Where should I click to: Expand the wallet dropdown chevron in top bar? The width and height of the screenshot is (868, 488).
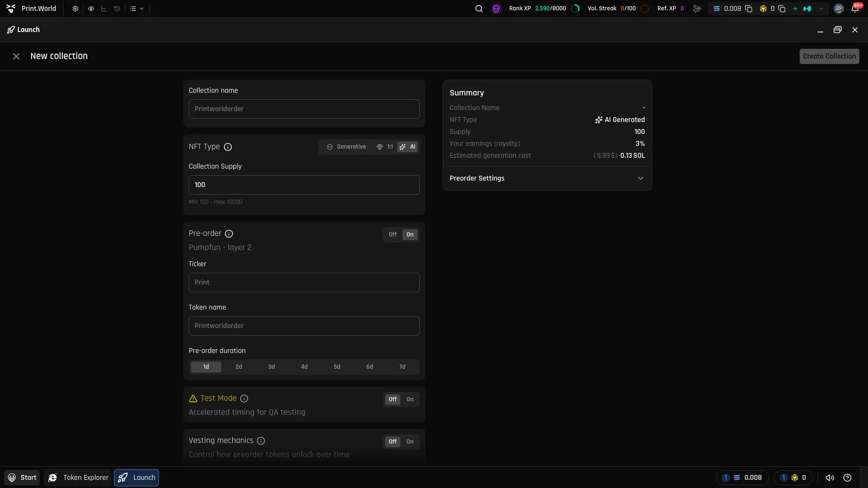821,9
